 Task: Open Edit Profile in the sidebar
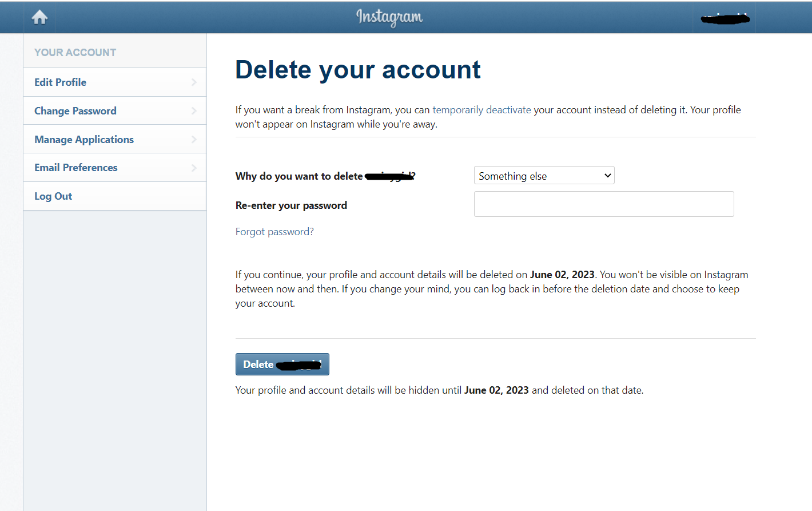(61, 82)
